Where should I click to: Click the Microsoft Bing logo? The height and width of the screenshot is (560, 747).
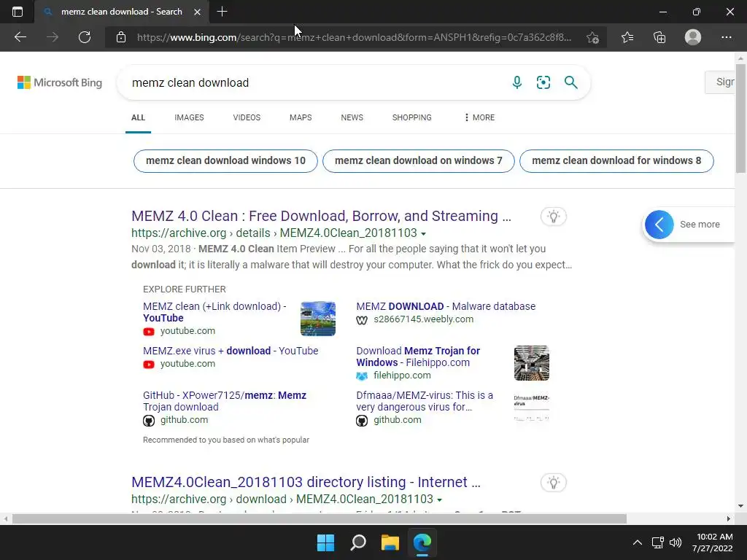click(60, 82)
